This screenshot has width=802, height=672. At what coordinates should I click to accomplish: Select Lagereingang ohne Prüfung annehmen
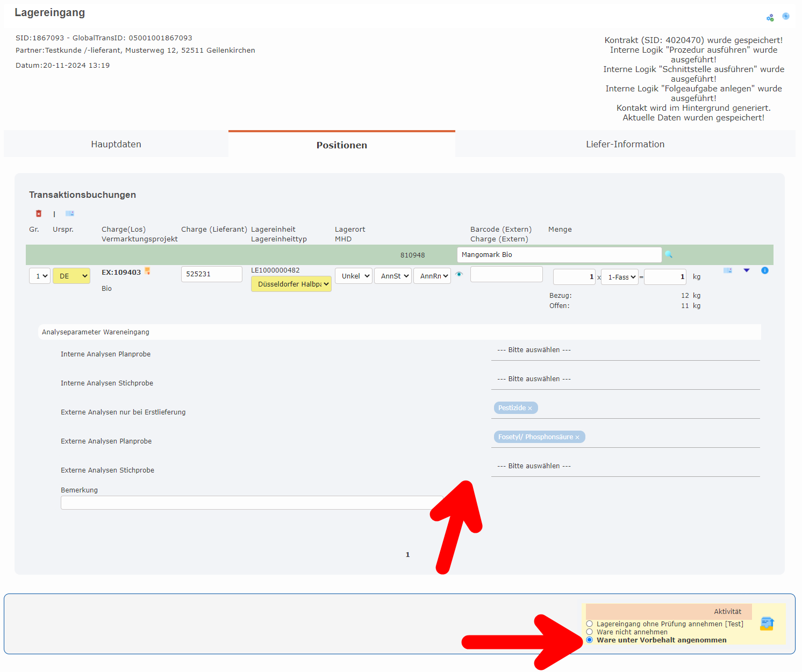coord(590,624)
